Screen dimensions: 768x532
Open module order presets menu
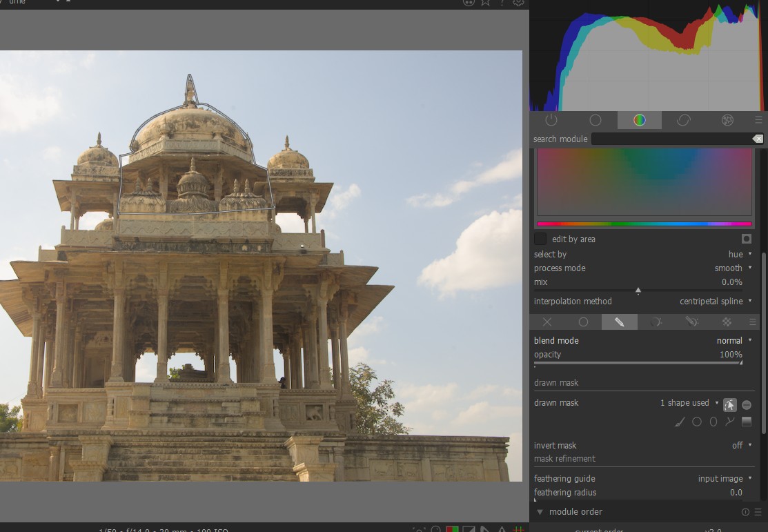[x=758, y=512]
